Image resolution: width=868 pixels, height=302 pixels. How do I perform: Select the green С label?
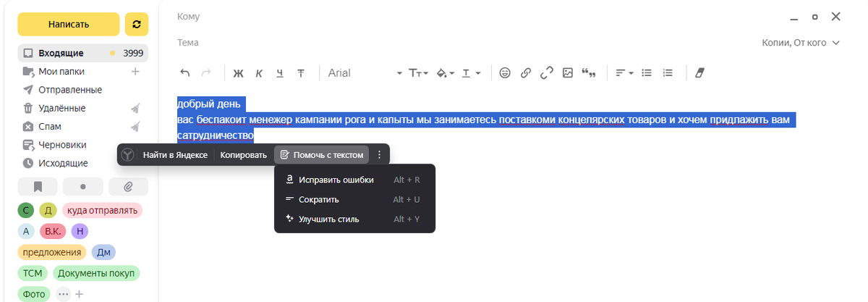click(x=26, y=210)
